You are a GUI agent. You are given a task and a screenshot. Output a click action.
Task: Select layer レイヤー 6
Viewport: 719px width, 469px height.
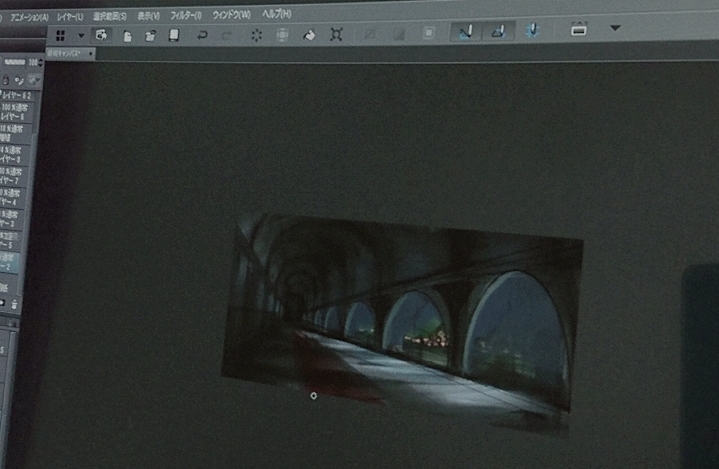[17, 112]
